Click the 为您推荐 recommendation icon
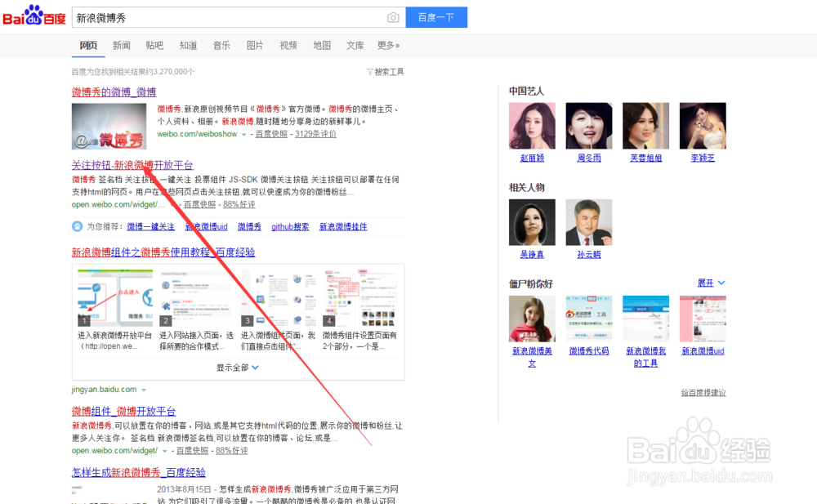 (x=77, y=226)
